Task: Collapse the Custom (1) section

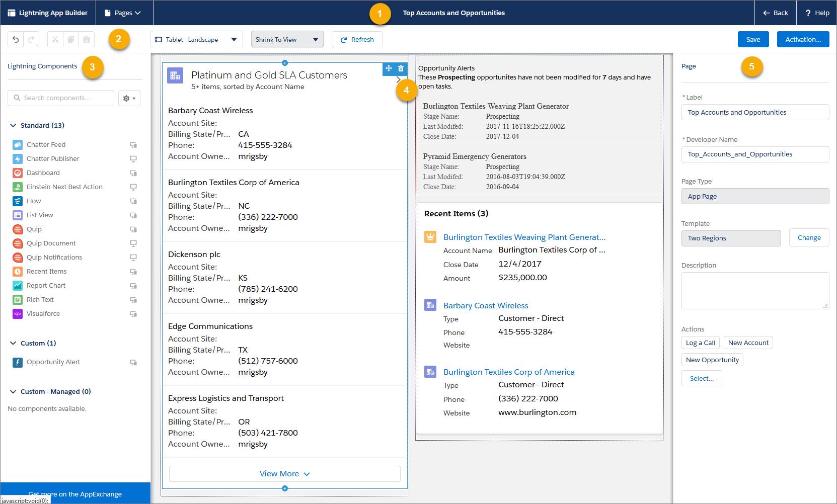Action: [13, 343]
